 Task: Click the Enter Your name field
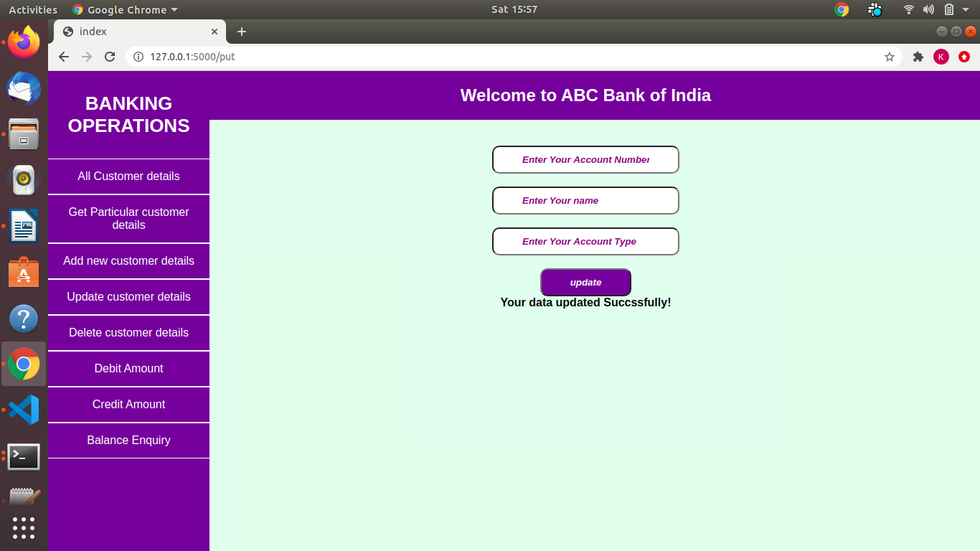click(x=585, y=200)
